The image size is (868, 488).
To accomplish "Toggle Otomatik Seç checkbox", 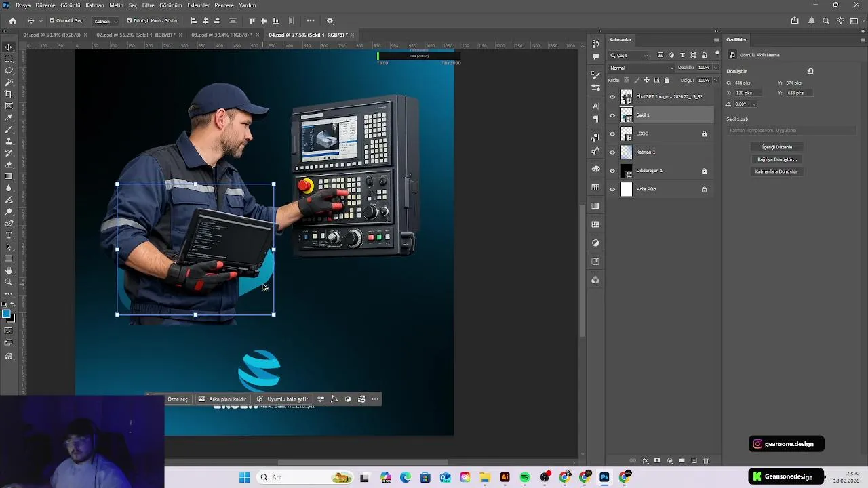I will (52, 21).
